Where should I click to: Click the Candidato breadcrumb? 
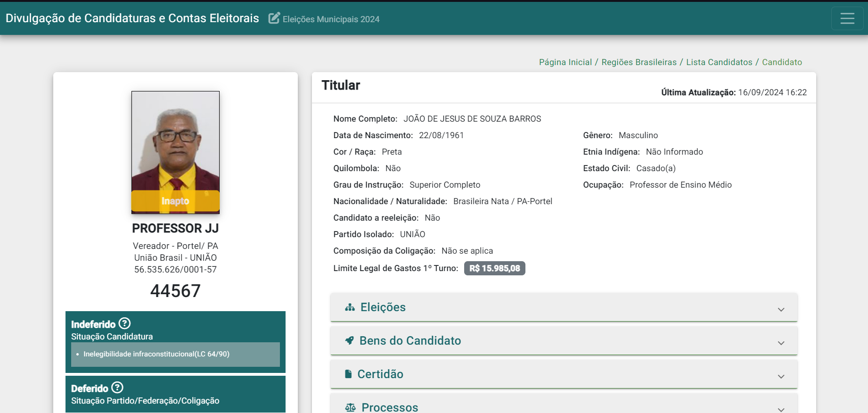[x=782, y=62]
